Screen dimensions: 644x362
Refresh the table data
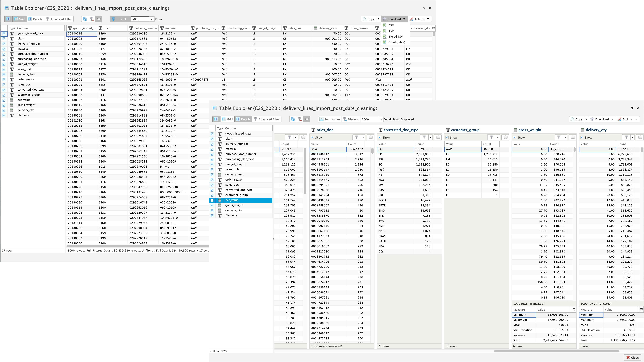85,19
